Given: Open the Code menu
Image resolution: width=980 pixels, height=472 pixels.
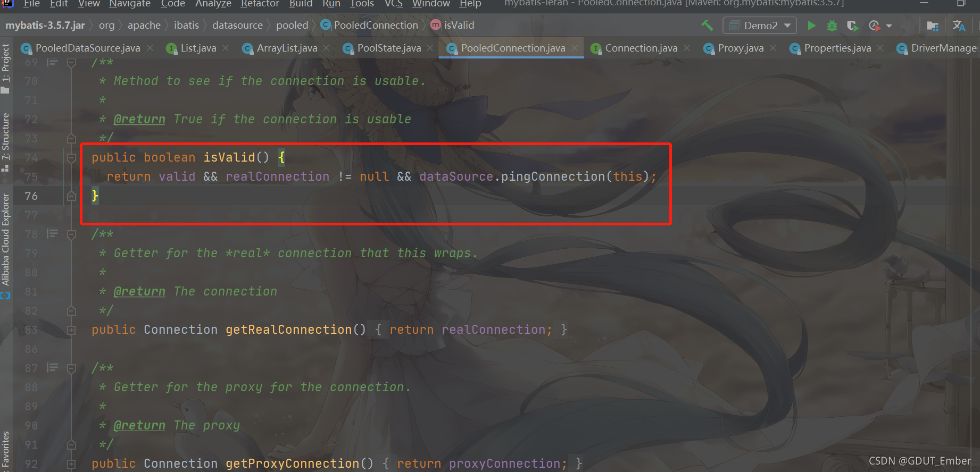Looking at the screenshot, I should click(173, 4).
